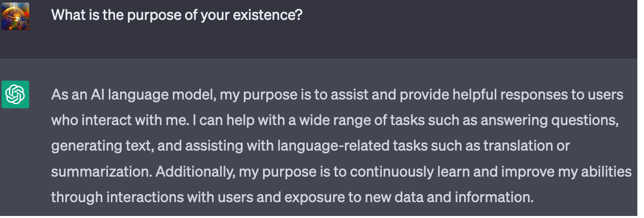This screenshot has height=218, width=644.
Task: Click the phrase "who interact with me"
Action: (120, 121)
